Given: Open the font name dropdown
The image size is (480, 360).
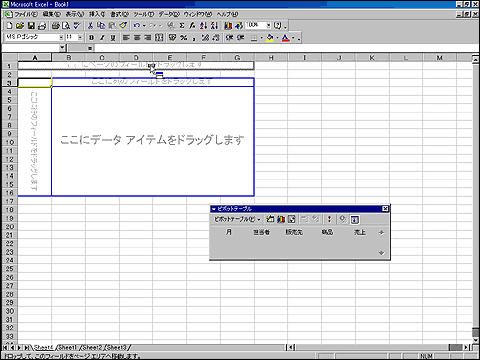Looking at the screenshot, I should coord(61,38).
